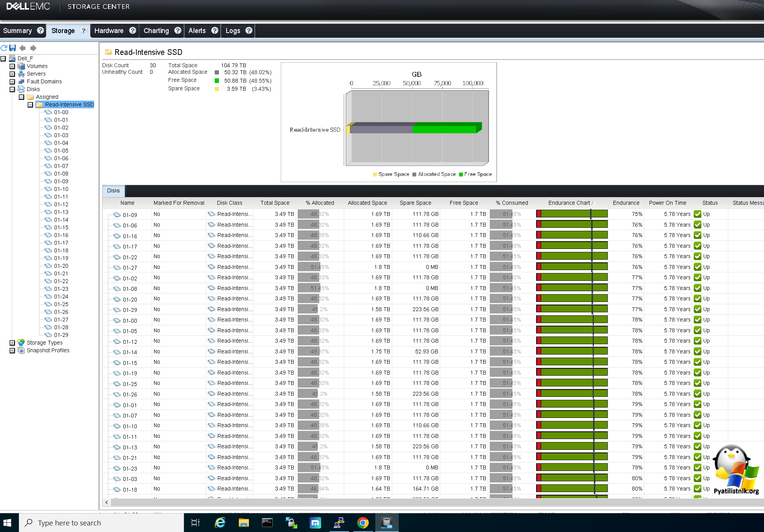
Task: Click the Volumes node icon
Action: click(22, 66)
